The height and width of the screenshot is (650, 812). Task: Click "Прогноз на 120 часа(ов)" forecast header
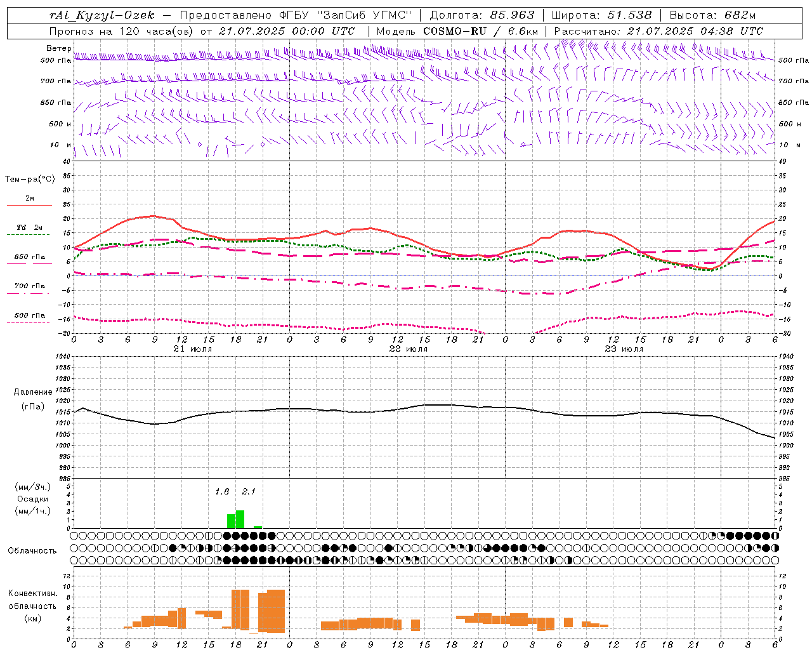122,30
